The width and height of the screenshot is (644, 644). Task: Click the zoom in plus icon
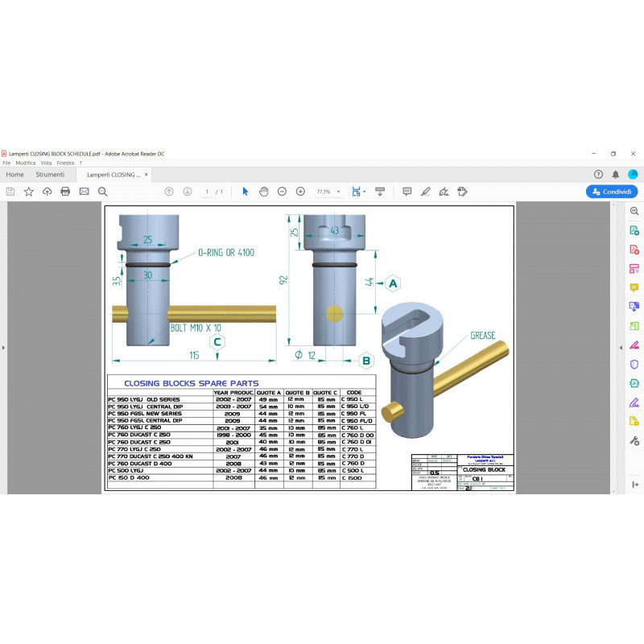pyautogui.click(x=300, y=192)
